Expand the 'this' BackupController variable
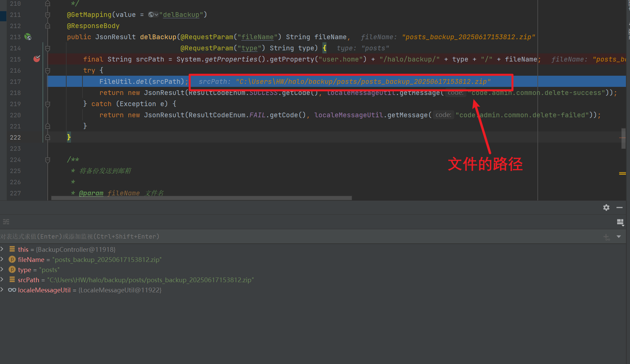The width and height of the screenshot is (630, 364). coord(2,249)
